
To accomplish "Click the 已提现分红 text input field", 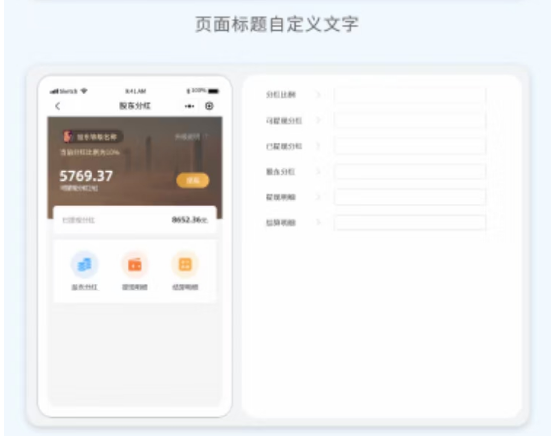I will tap(410, 146).
